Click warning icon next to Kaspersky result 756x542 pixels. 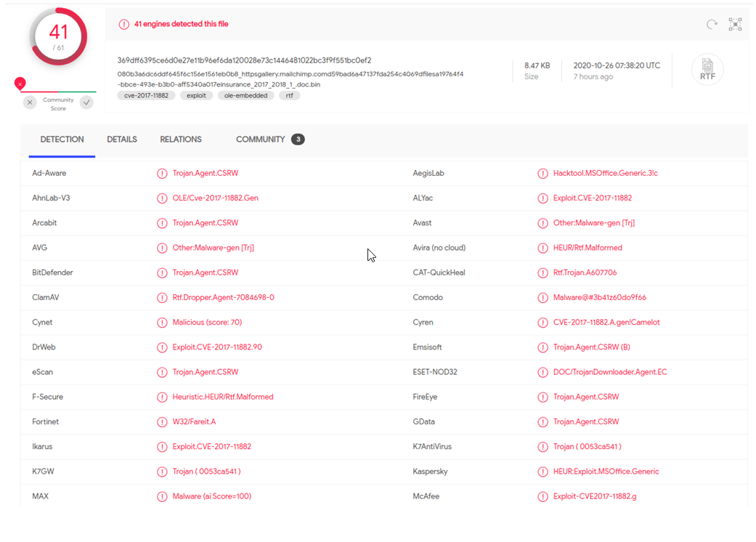pyautogui.click(x=543, y=472)
